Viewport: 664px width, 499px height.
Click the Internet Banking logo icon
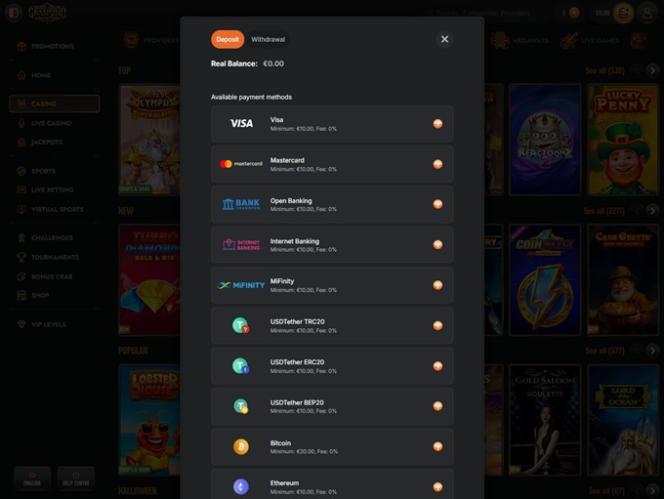tap(241, 244)
